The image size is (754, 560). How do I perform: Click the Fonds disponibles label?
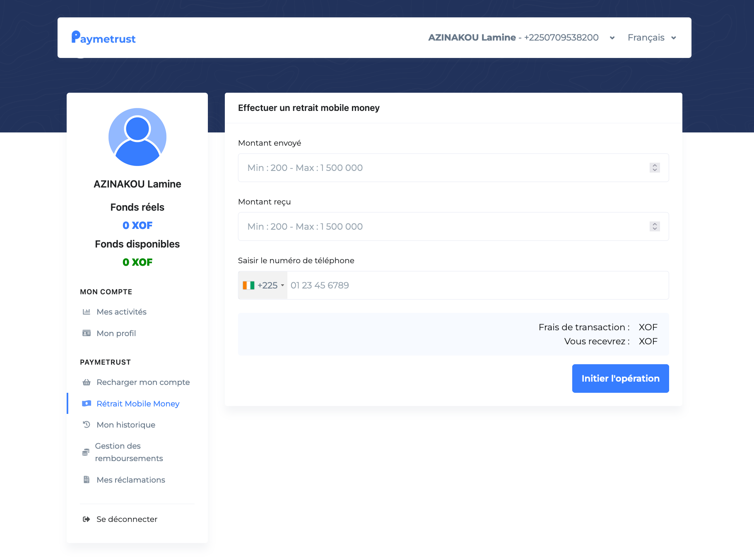tap(137, 244)
